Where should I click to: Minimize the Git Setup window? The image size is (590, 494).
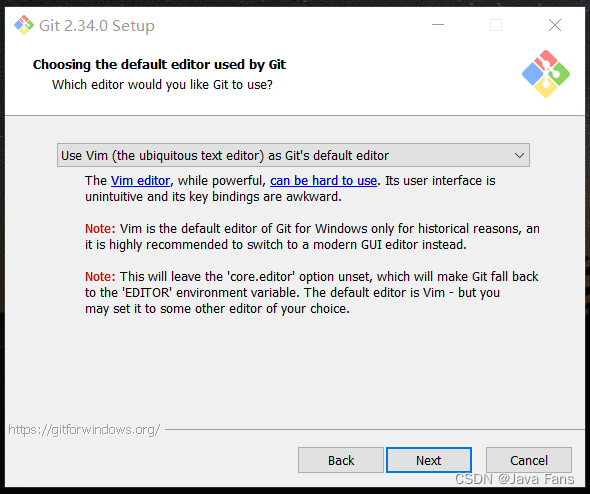(438, 25)
